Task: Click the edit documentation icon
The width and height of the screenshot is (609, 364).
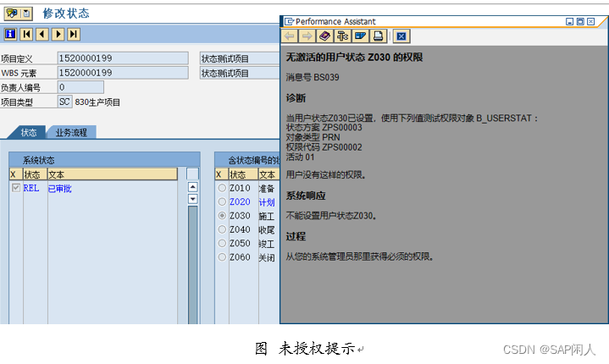Action: pos(360,36)
